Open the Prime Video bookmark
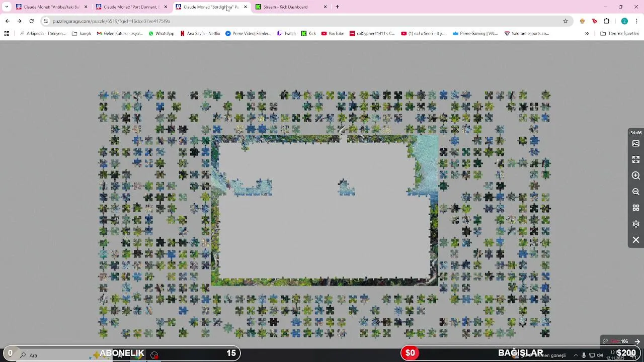Viewport: 644px width, 362px height. coord(249,34)
